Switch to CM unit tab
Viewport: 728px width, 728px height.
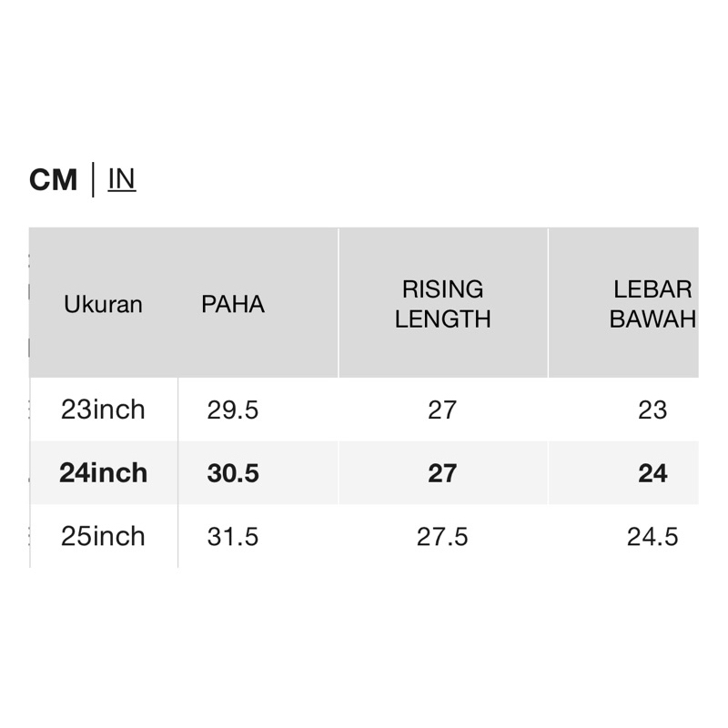pos(54,180)
